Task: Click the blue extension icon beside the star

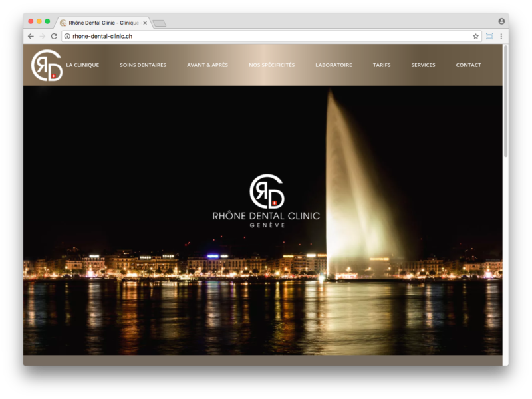Action: [489, 36]
